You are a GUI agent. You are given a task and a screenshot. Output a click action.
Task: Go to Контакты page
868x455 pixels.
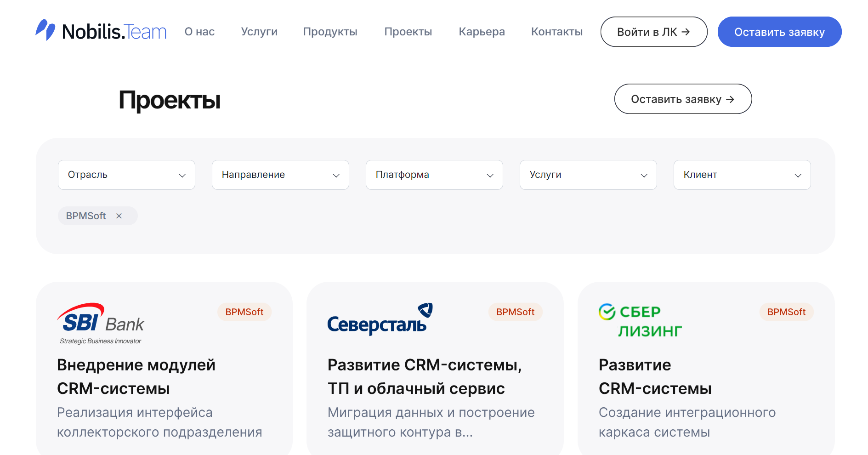pyautogui.click(x=556, y=32)
